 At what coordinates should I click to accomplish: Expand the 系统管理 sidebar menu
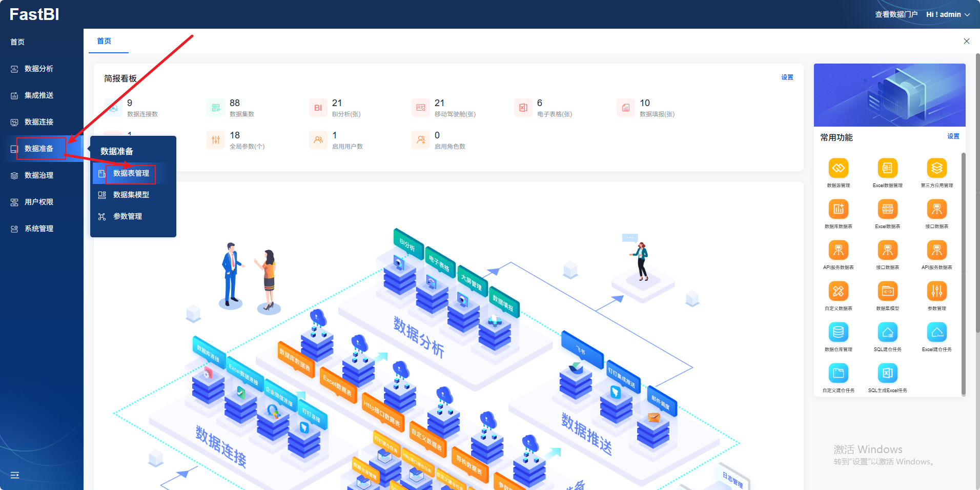point(39,229)
